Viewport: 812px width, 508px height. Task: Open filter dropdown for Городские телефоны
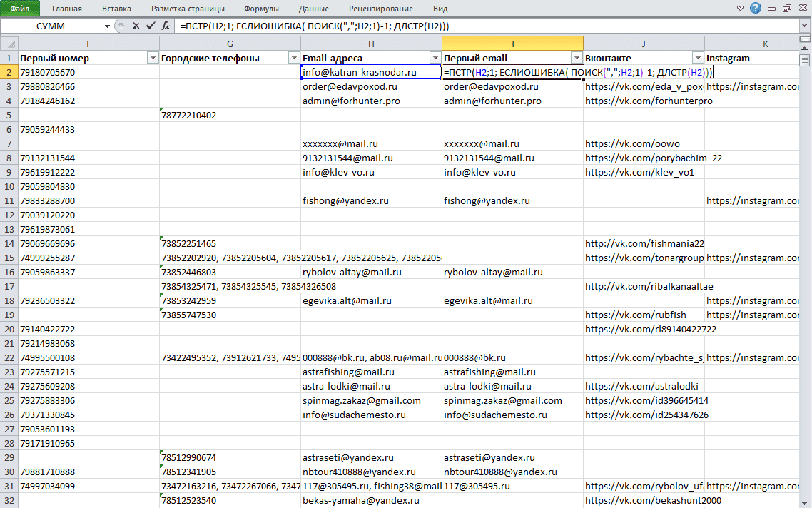(x=294, y=58)
